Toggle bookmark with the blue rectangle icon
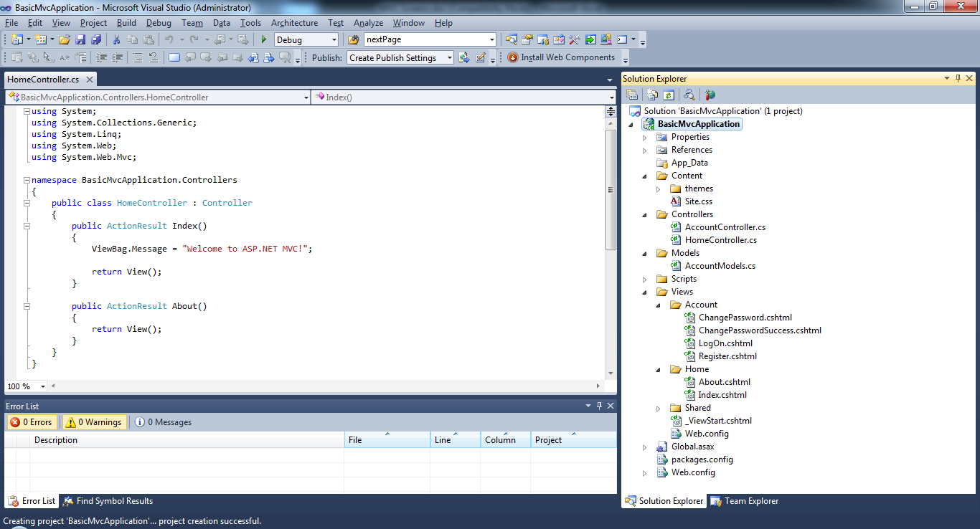 [174, 57]
